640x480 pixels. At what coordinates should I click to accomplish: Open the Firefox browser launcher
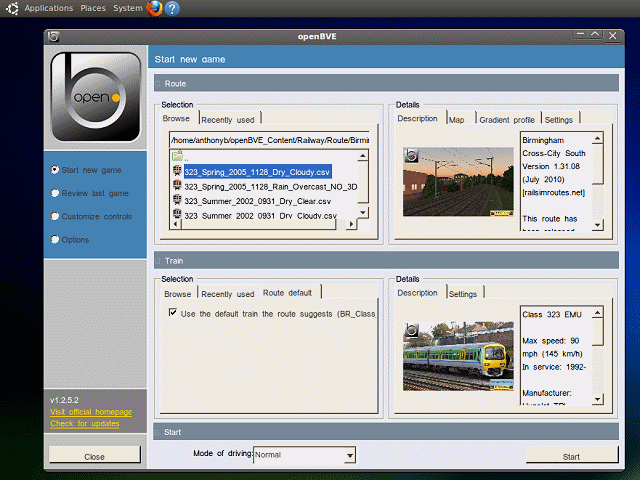[x=154, y=8]
